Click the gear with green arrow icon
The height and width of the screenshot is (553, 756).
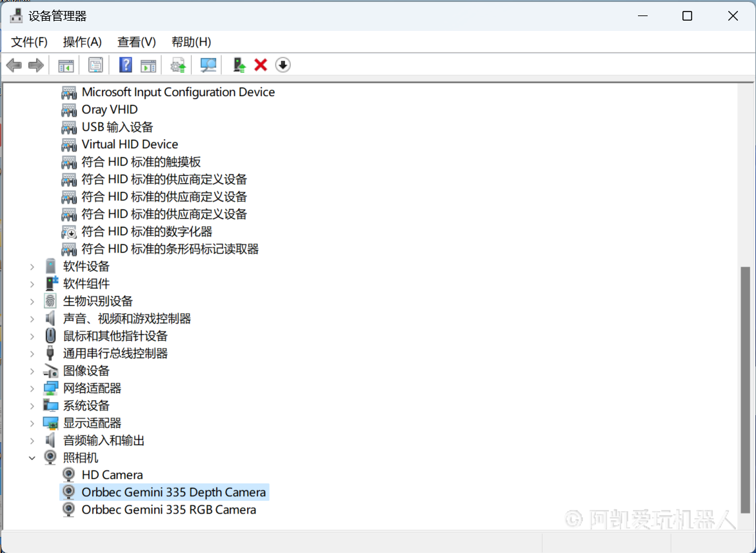click(x=178, y=65)
